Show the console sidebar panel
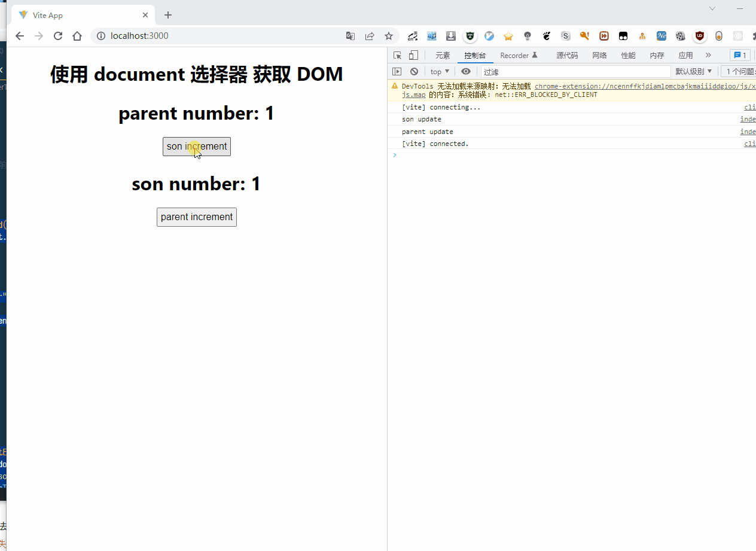 [x=397, y=72]
